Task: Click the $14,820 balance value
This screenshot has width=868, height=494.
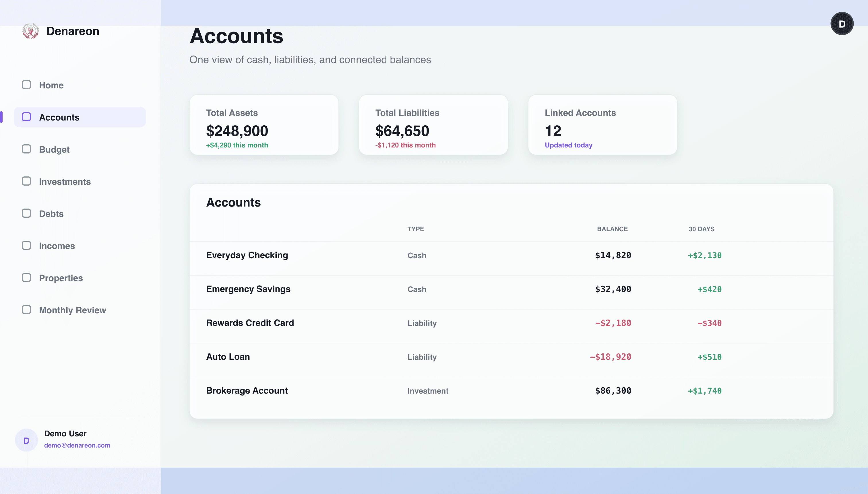Action: pyautogui.click(x=613, y=256)
